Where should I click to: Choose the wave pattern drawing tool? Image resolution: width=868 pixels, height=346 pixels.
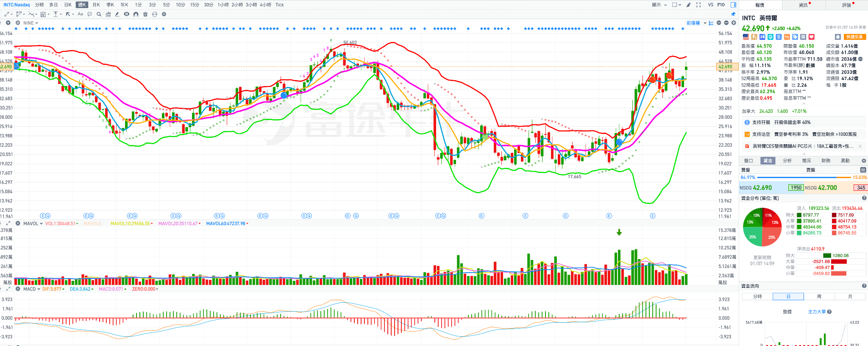point(31,14)
